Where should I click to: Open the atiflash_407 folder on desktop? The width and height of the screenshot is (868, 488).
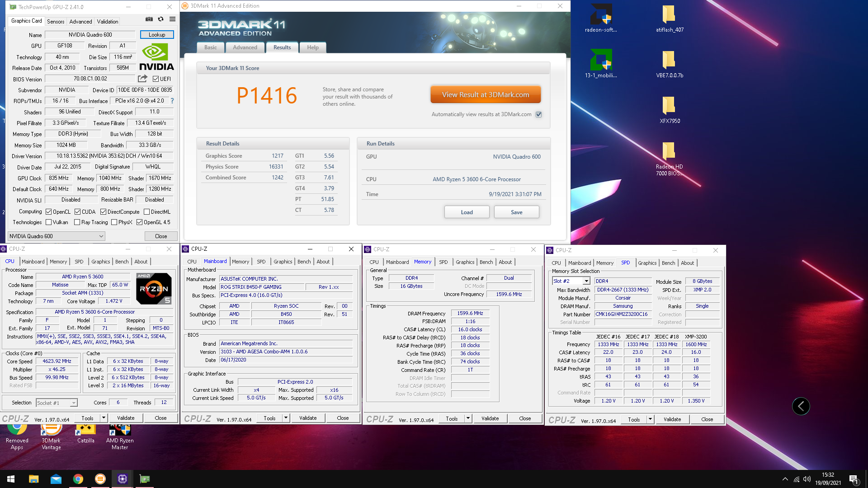[670, 19]
